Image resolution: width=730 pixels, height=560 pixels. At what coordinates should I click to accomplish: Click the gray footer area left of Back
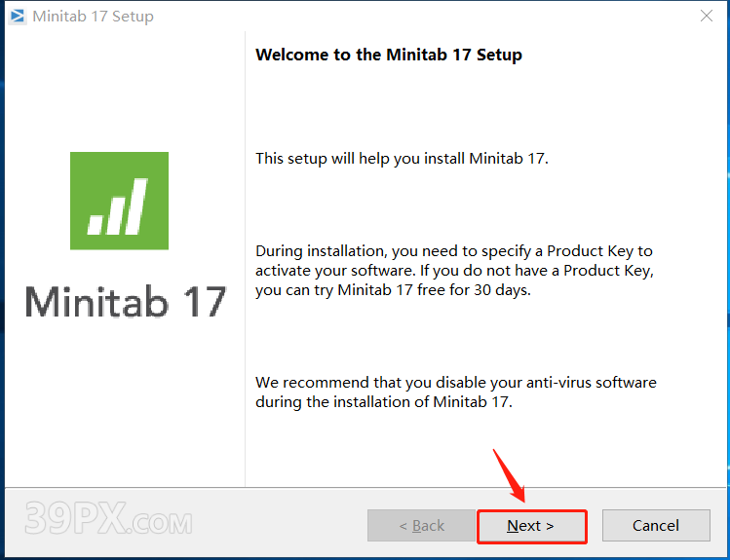[x=186, y=521]
